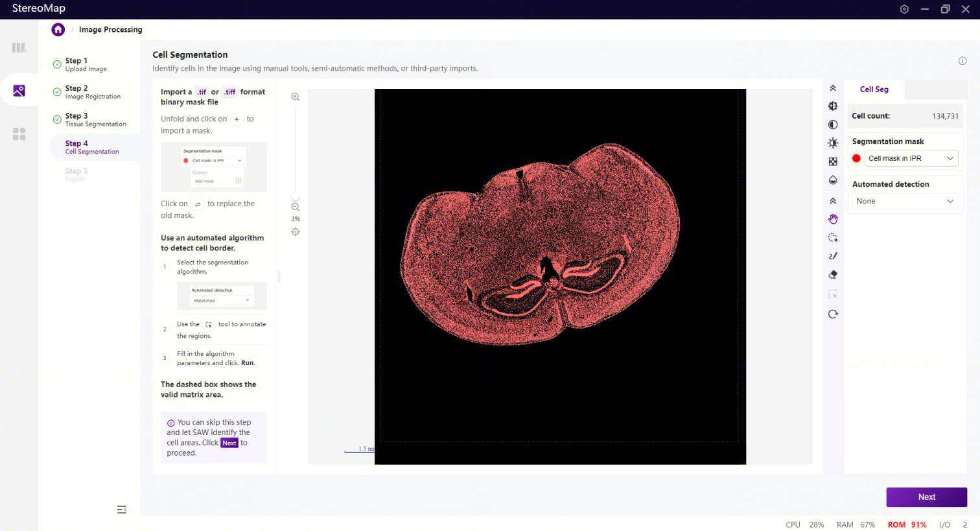Screen dimensions: 980x531
Task: Click the fit-to-view crosshair icon
Action: [296, 232]
